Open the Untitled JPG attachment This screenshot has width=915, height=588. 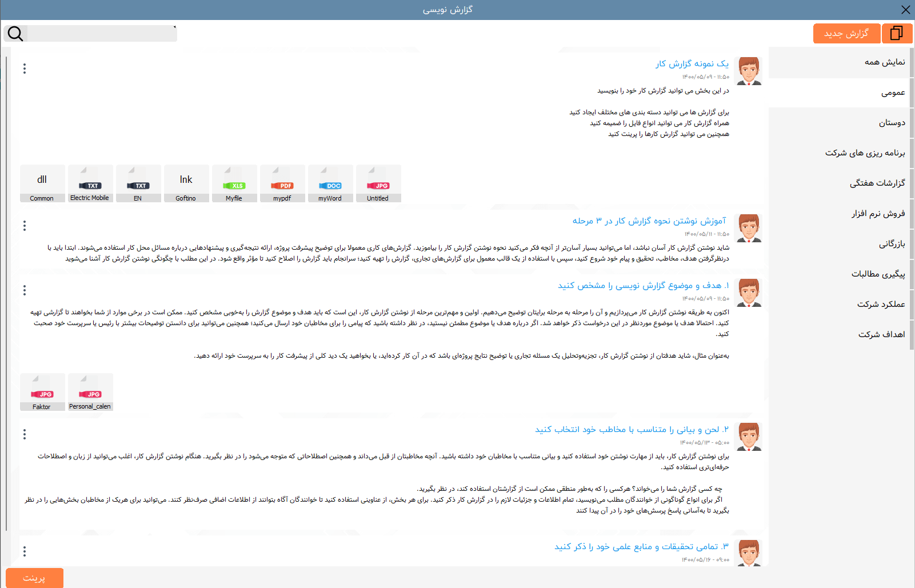378,184
